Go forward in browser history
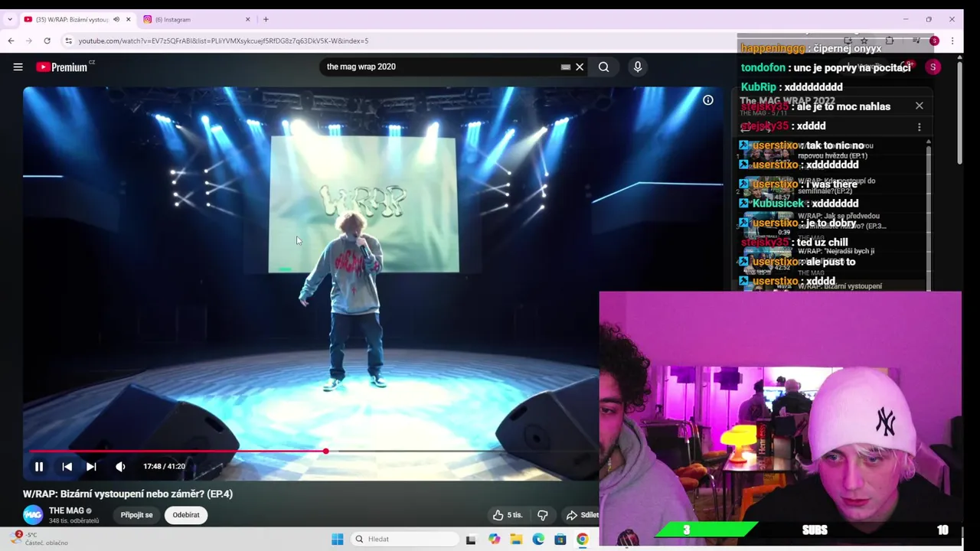980x551 pixels. (29, 41)
